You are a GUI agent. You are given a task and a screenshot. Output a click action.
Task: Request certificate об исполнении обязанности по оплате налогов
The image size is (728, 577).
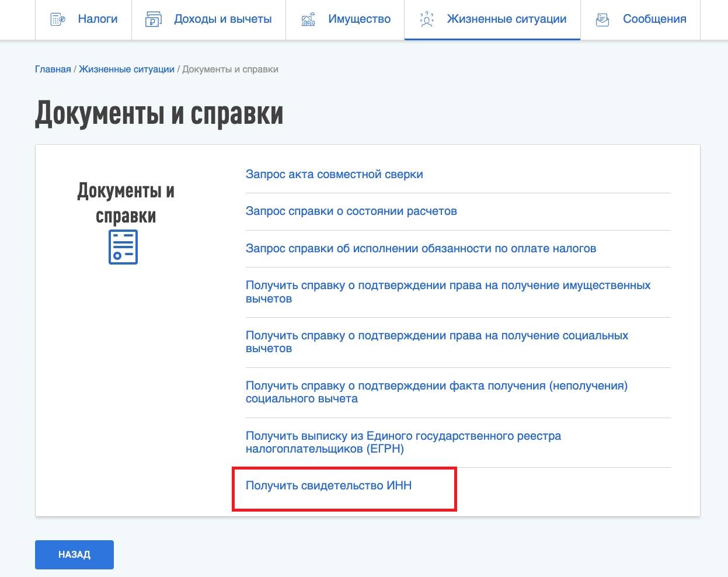point(420,248)
